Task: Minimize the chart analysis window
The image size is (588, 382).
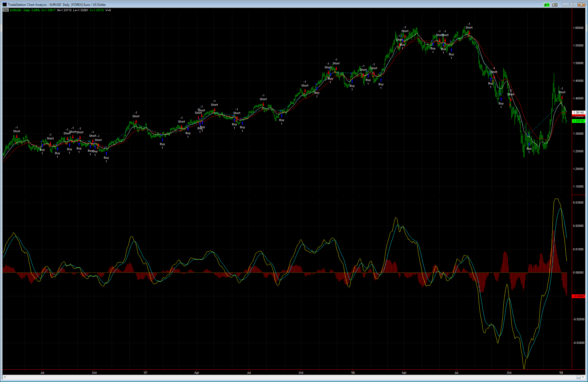Action: click(565, 5)
